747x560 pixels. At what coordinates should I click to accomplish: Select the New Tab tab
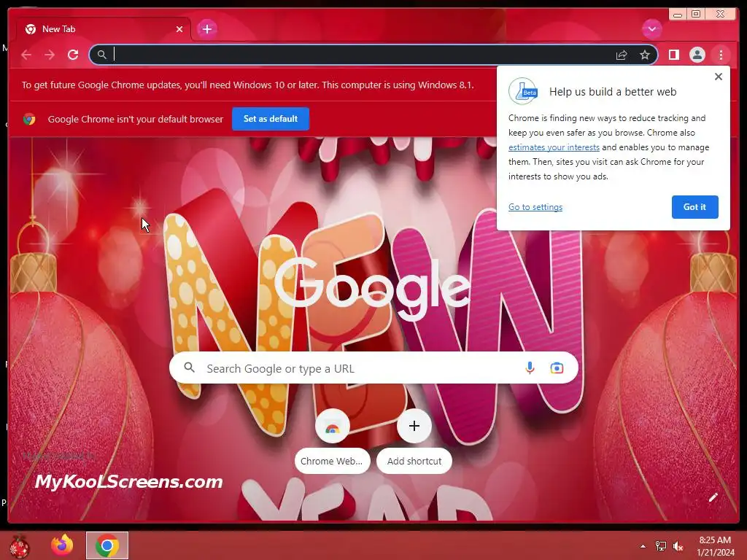104,29
